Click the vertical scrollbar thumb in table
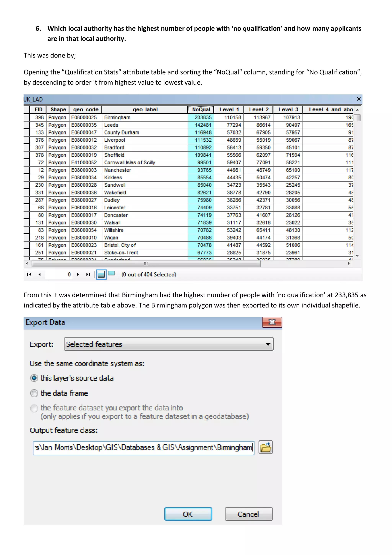Screen dimensions: 392x555 (358, 117)
